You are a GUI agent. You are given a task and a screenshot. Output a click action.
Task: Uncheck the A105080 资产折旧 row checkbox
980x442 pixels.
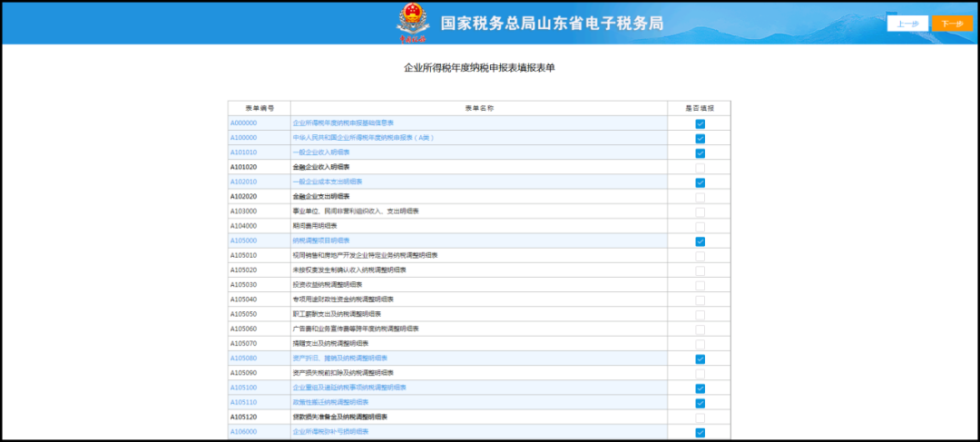coord(700,359)
